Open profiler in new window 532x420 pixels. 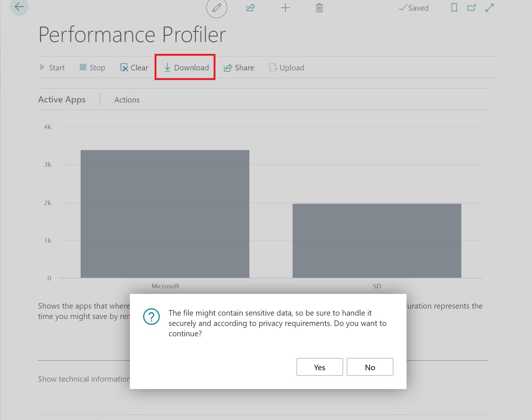[471, 8]
